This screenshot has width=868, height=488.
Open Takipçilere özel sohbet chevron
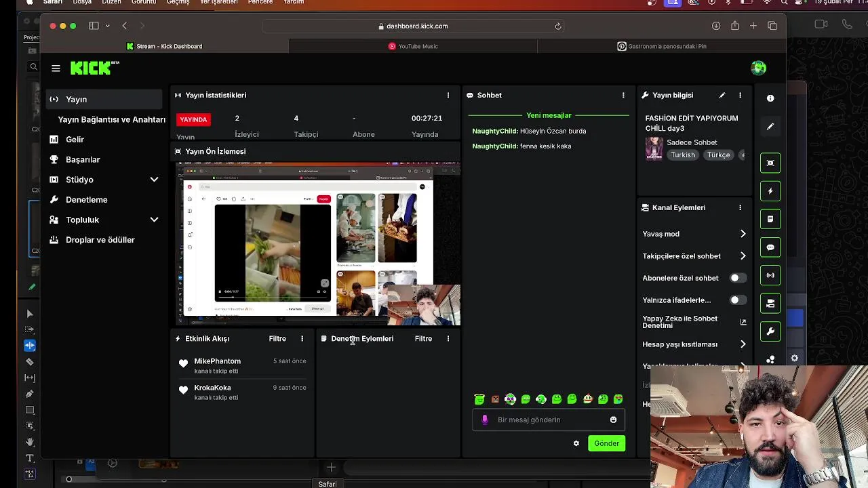tap(743, 256)
